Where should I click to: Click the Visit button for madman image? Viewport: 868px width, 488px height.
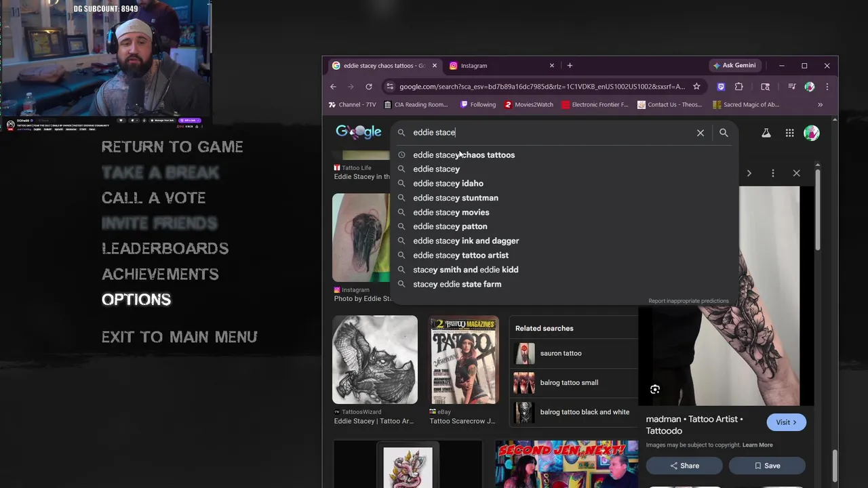coord(787,422)
